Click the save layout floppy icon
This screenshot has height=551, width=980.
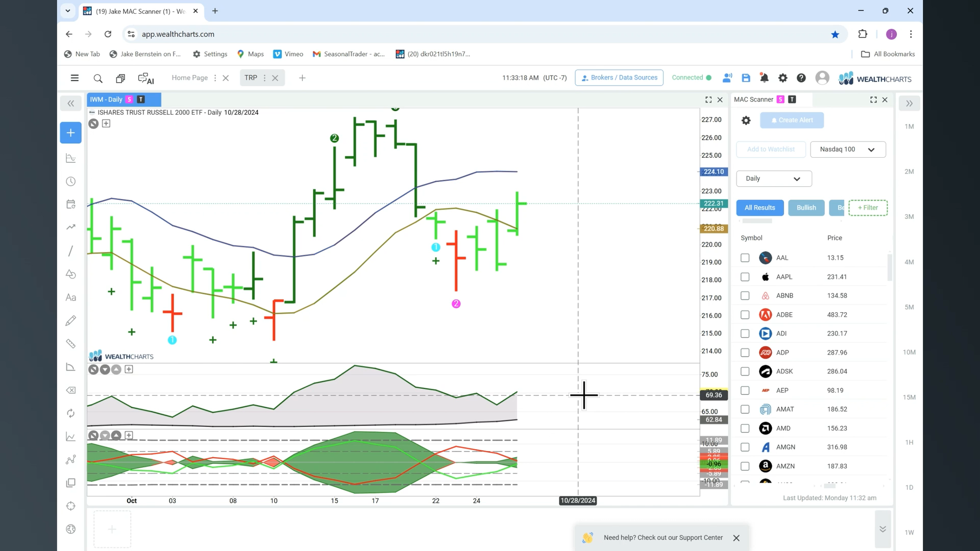(x=746, y=78)
